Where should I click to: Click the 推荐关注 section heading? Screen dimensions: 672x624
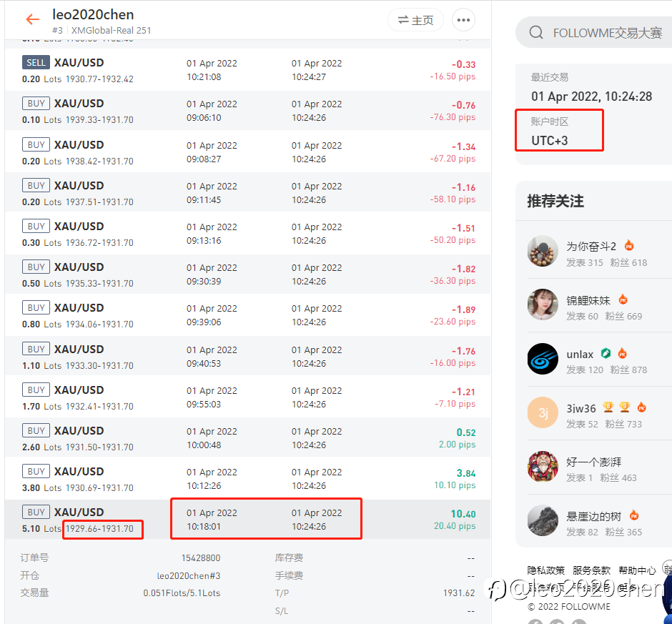click(555, 201)
